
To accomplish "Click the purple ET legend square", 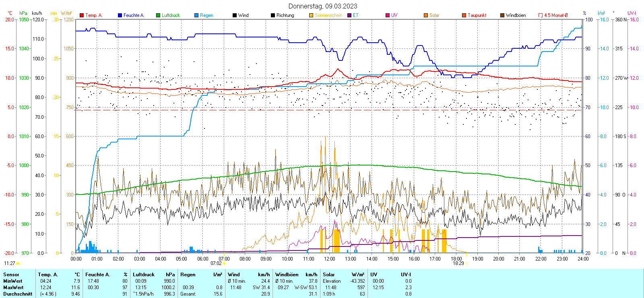I will coord(349,15).
